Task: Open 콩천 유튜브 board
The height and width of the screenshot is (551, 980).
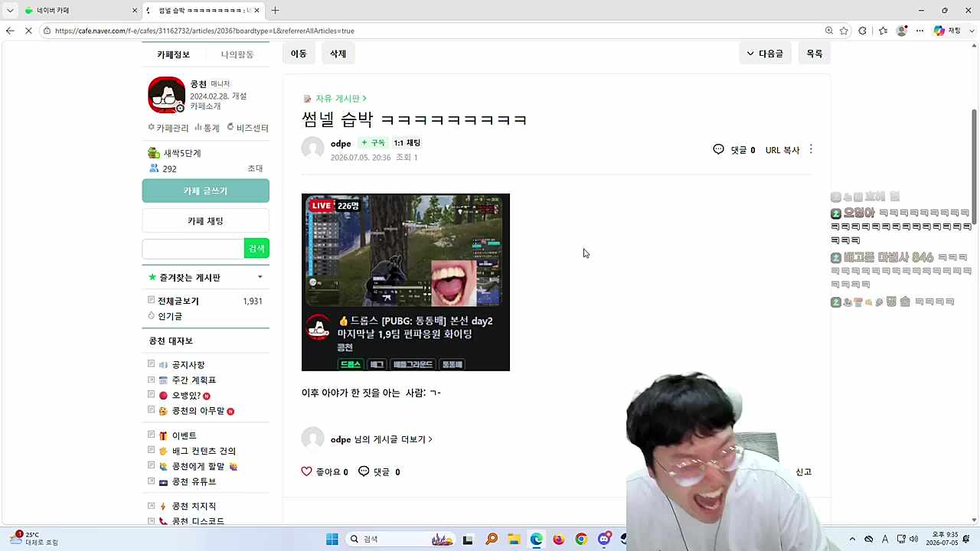Action: point(194,481)
